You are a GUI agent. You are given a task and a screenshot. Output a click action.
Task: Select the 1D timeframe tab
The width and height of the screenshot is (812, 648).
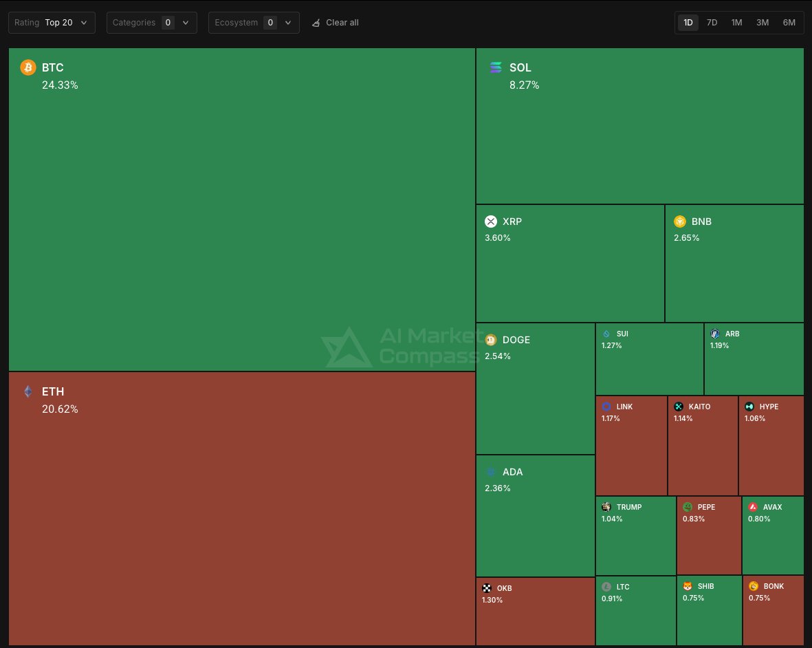pyautogui.click(x=688, y=23)
